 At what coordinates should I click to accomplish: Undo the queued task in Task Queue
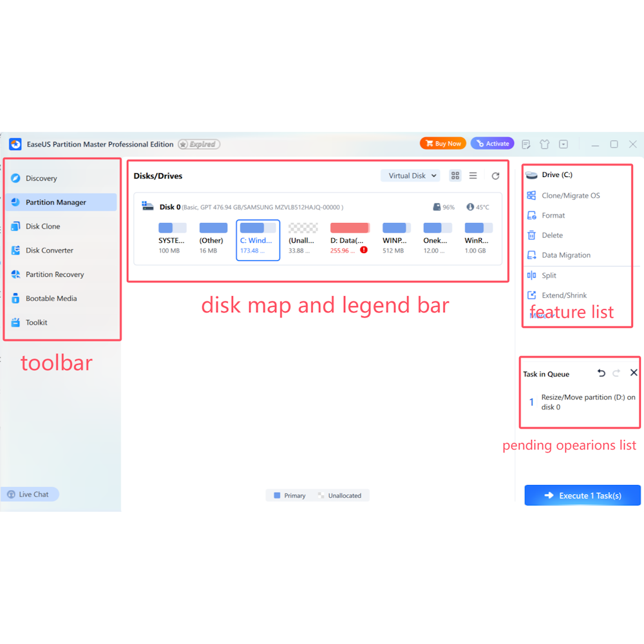601,373
